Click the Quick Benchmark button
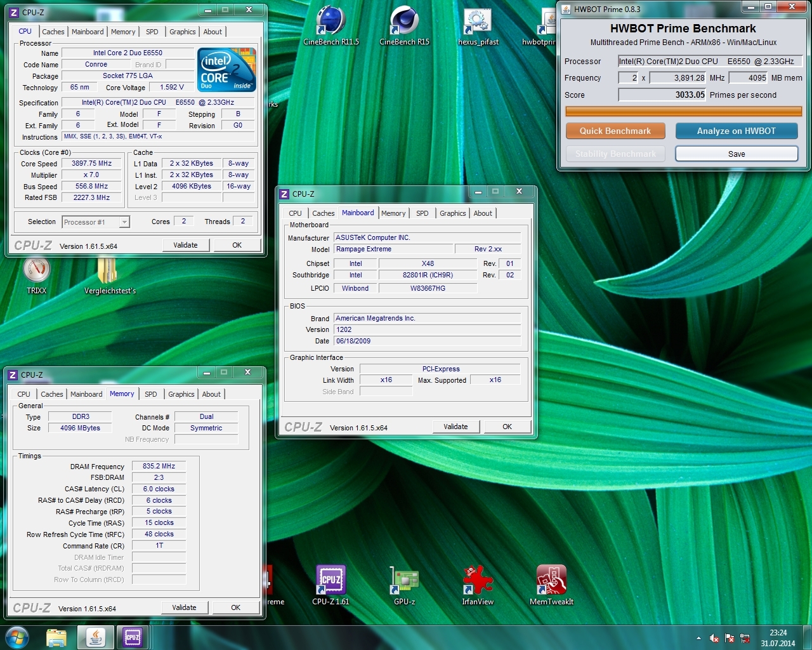 click(x=615, y=131)
